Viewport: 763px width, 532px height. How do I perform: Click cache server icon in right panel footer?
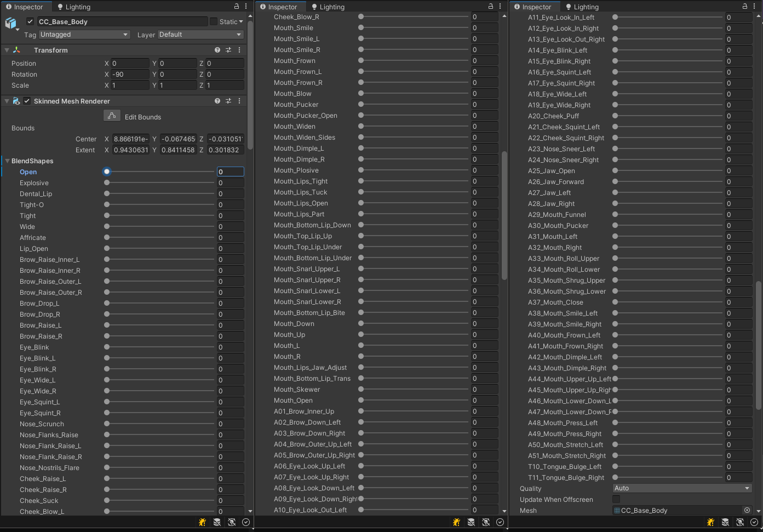725,522
